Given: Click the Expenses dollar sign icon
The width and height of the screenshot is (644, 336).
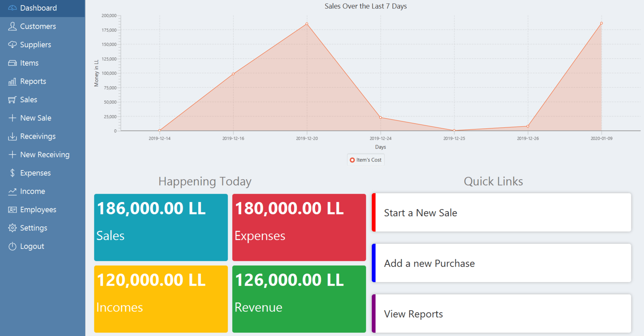Looking at the screenshot, I should [12, 173].
